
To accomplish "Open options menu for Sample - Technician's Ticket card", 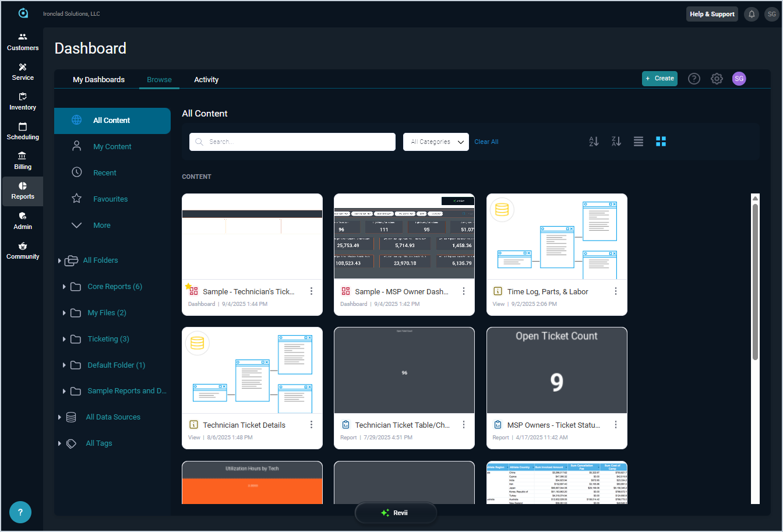I will point(312,291).
